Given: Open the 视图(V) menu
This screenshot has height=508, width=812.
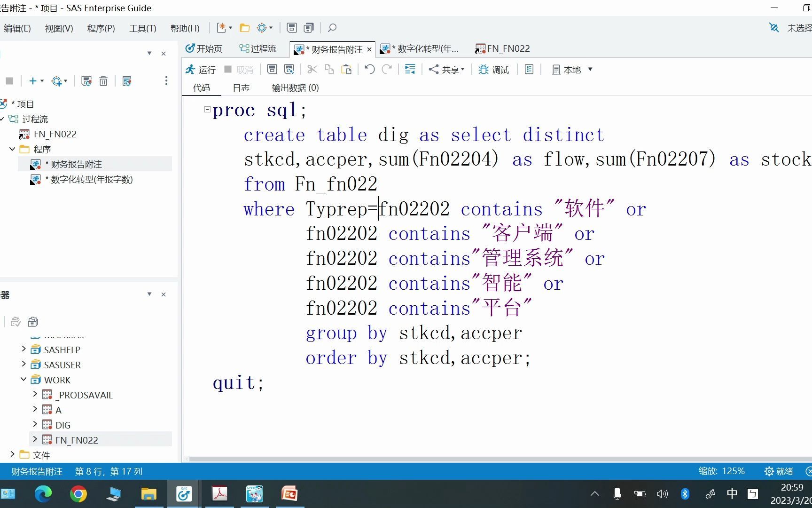Looking at the screenshot, I should (x=59, y=28).
